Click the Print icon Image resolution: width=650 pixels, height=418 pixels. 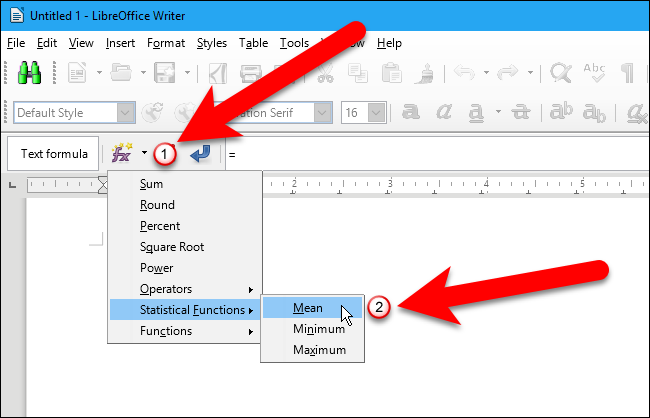tap(250, 73)
